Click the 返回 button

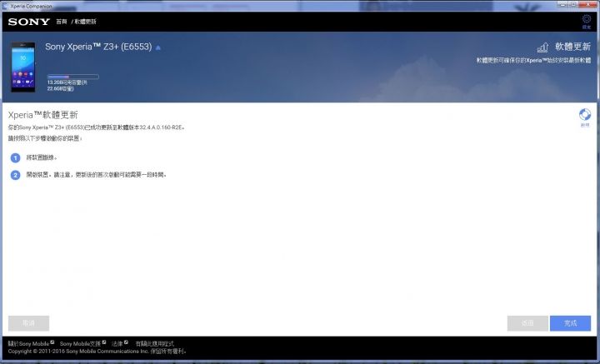(x=527, y=323)
